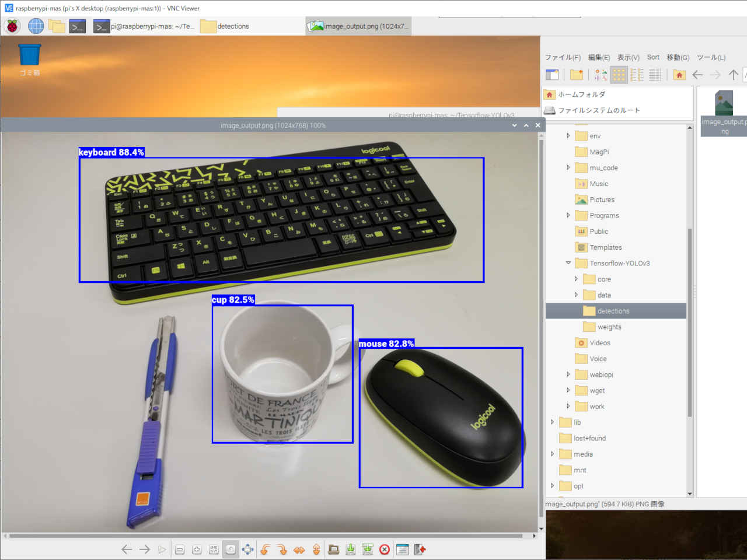
Task: Rotate image clockwise
Action: [282, 549]
